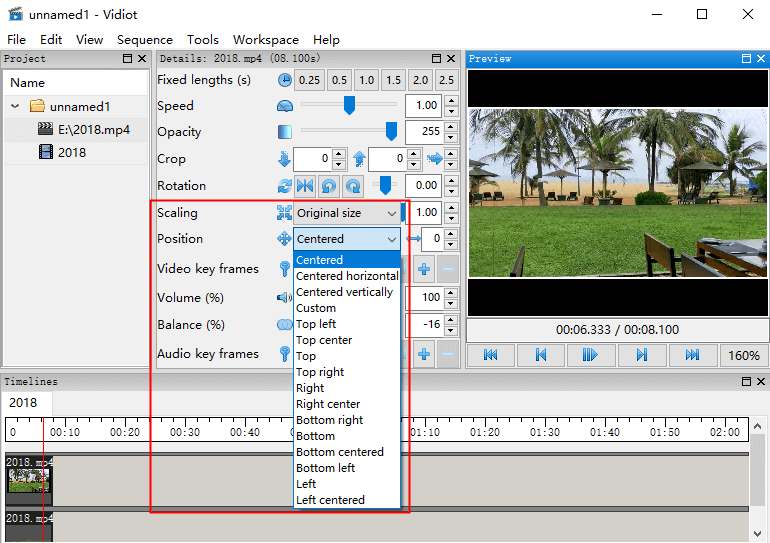Choose Top left position option

click(x=347, y=324)
